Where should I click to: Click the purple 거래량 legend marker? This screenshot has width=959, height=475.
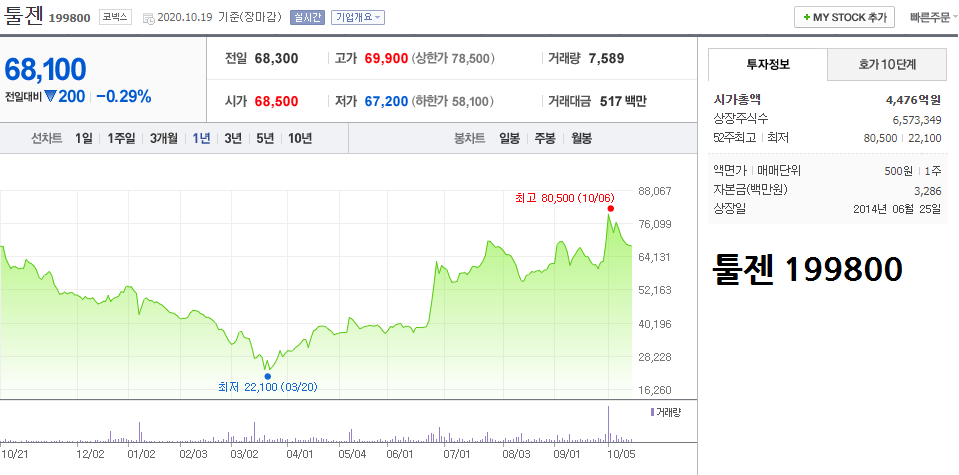pyautogui.click(x=653, y=412)
